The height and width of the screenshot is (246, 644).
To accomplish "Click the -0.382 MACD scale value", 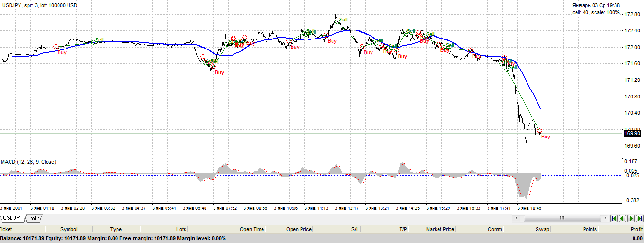I will point(632,201).
